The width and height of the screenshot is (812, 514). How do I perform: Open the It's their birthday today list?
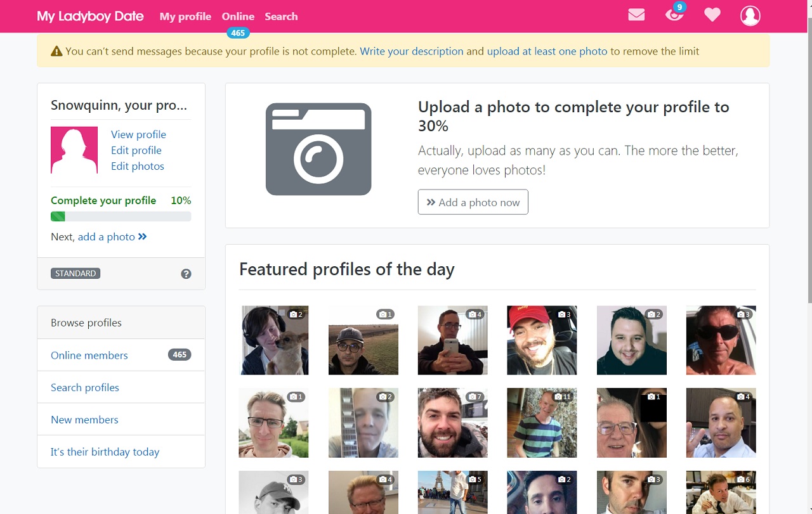[105, 452]
